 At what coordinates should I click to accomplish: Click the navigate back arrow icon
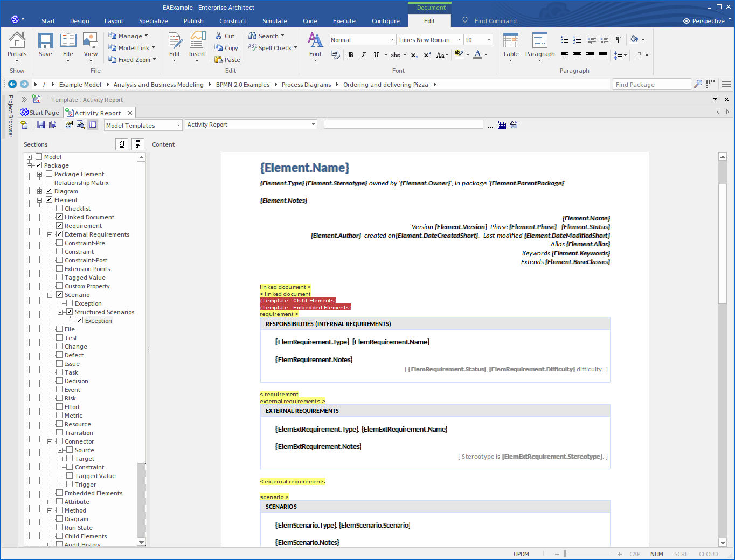click(12, 84)
